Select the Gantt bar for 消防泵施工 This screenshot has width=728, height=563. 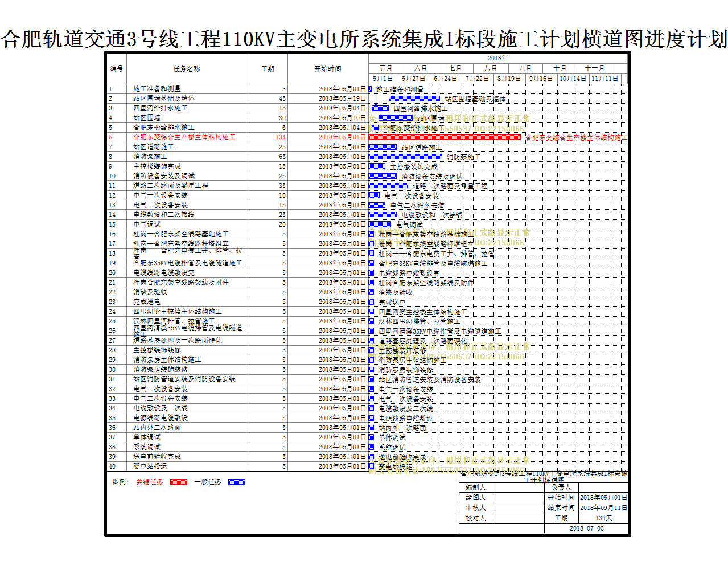point(405,157)
